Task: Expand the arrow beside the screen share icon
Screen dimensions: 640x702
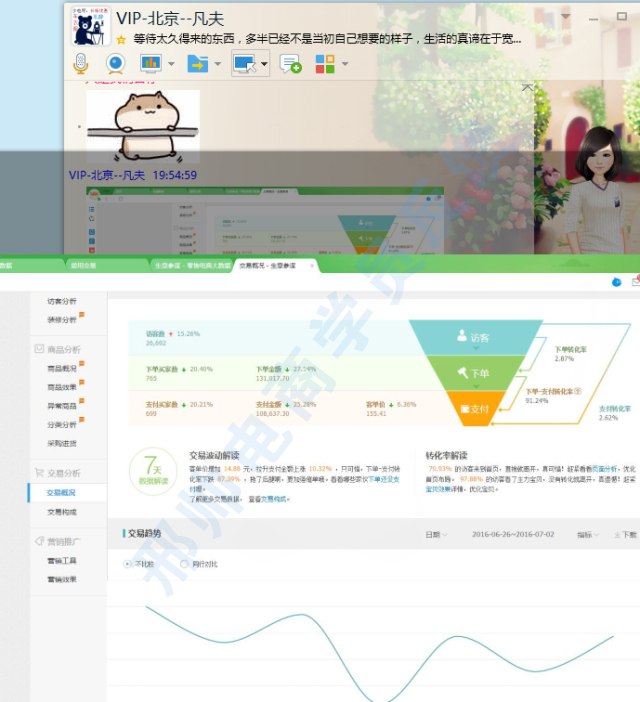Action: click(265, 64)
